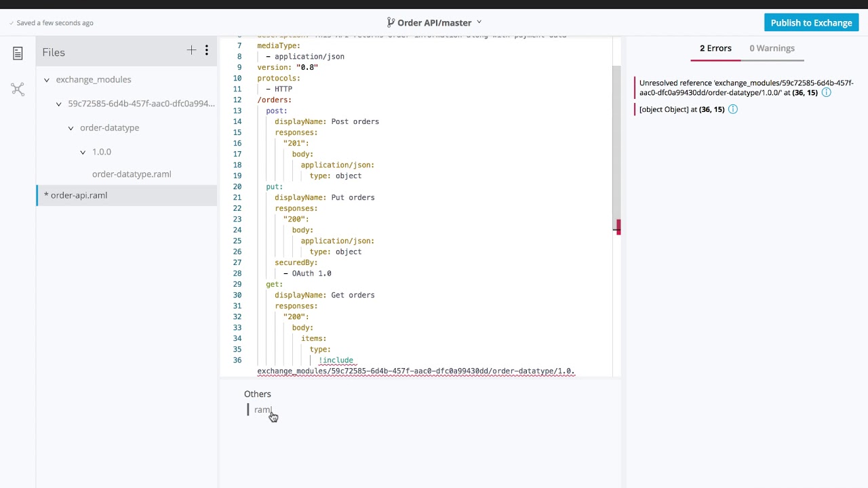
Task: Collapse the order-datatype folder chevron
Action: [x=71, y=128]
